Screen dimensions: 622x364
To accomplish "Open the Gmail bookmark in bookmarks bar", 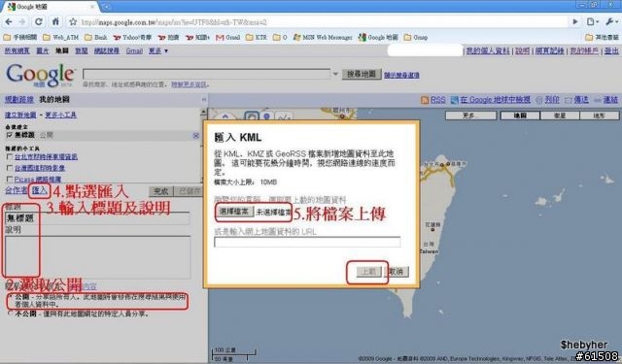I will [x=228, y=37].
